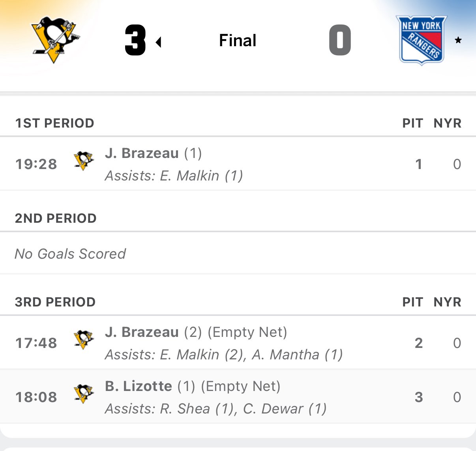
Task: Select the 3RD PERIOD section header
Action: (55, 302)
